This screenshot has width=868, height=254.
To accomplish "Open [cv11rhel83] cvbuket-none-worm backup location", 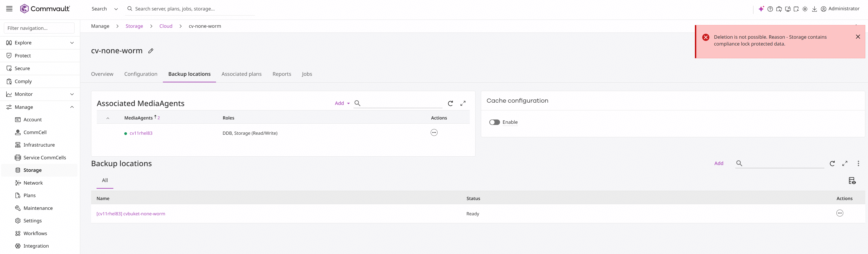I will (x=131, y=214).
